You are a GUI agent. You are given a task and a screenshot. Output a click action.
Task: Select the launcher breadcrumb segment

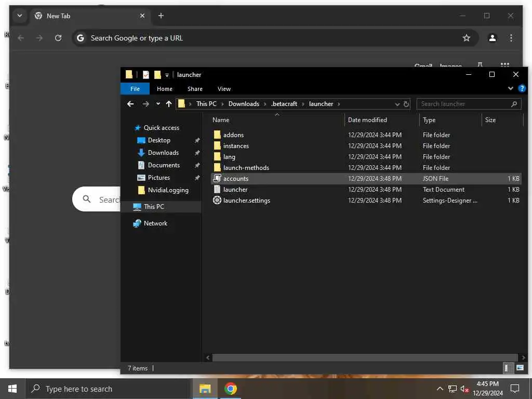click(x=321, y=104)
